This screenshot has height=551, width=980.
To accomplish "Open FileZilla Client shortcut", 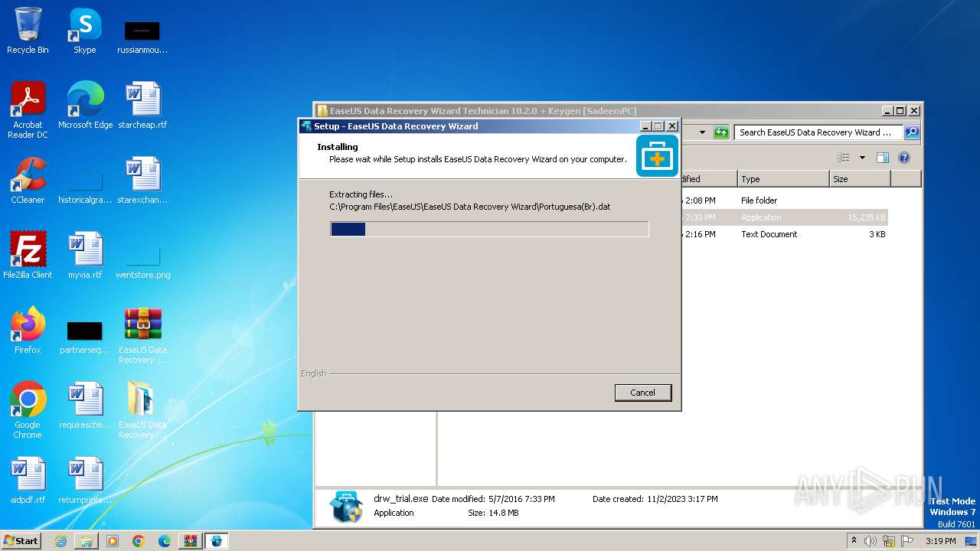I will point(28,256).
